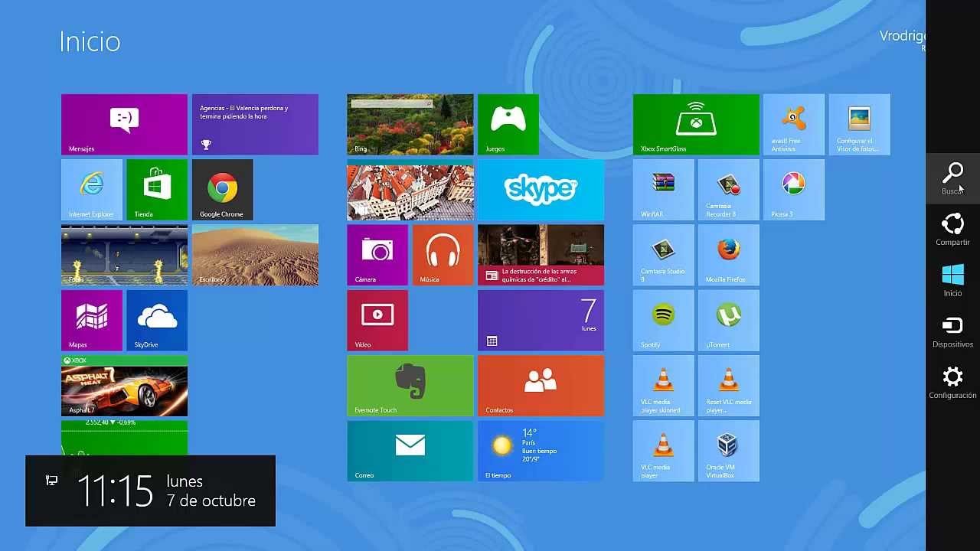Open Oracle VM VirtualBox tile
Screen dimensions: 980x551
[x=729, y=451]
